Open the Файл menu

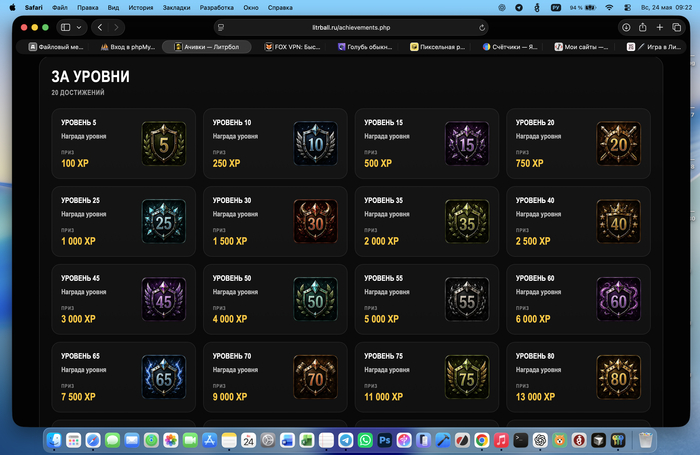[60, 8]
